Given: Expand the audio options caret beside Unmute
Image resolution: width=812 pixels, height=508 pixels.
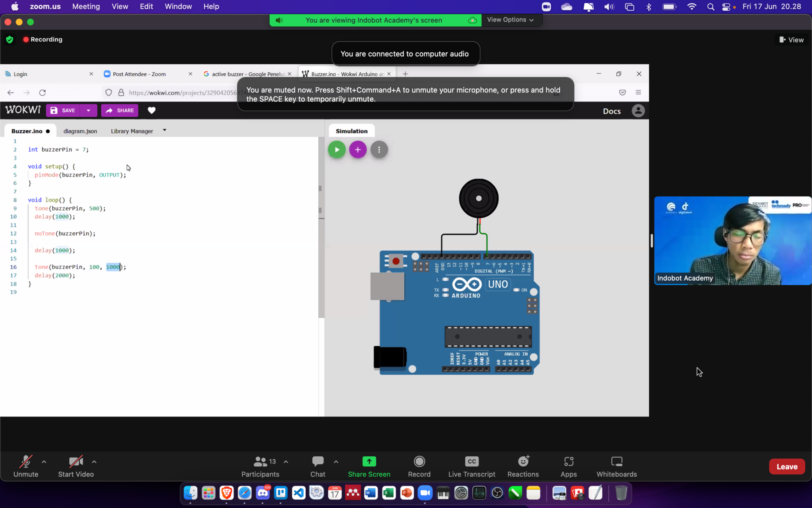Looking at the screenshot, I should point(44,462).
